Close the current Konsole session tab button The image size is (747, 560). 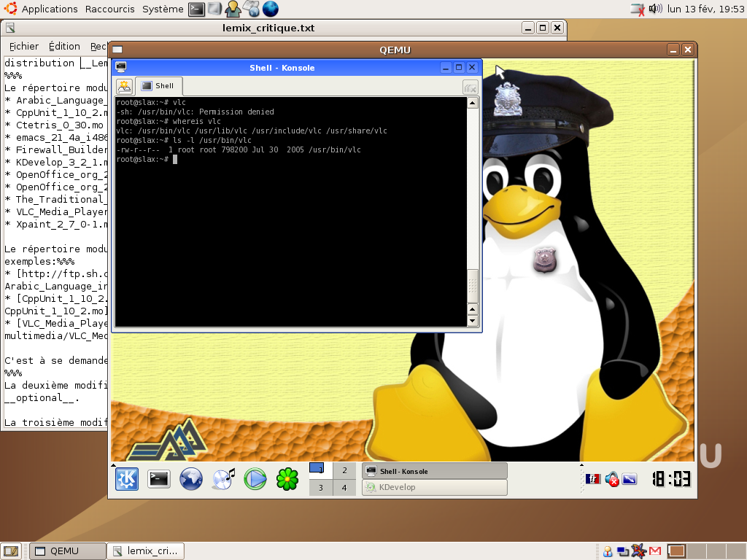coord(471,87)
